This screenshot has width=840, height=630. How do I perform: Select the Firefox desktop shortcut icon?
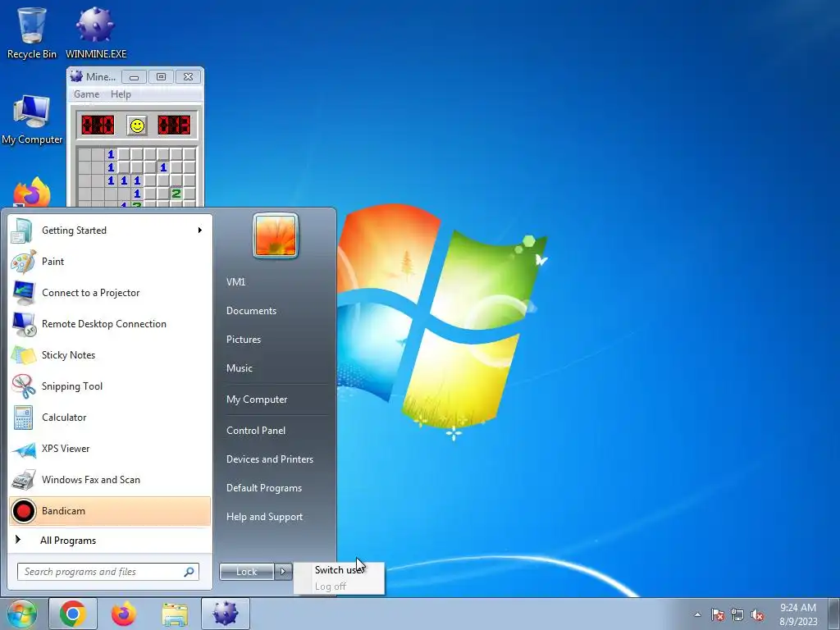[32, 192]
